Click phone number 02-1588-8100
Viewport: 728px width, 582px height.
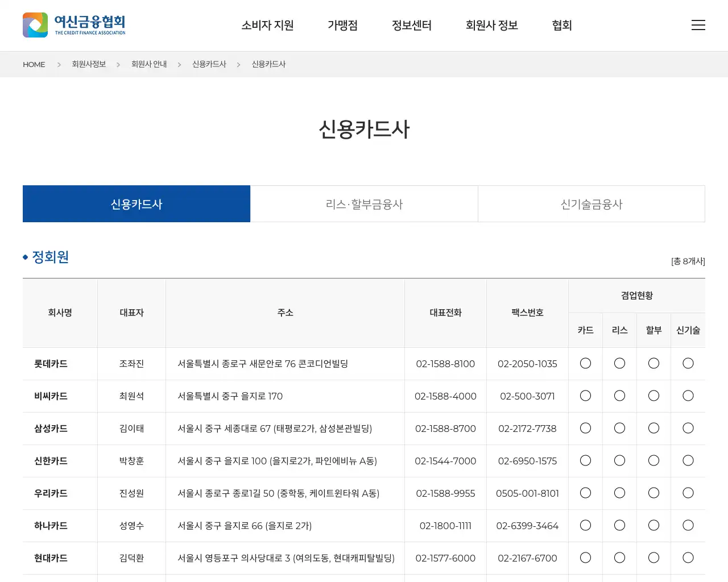[445, 364]
